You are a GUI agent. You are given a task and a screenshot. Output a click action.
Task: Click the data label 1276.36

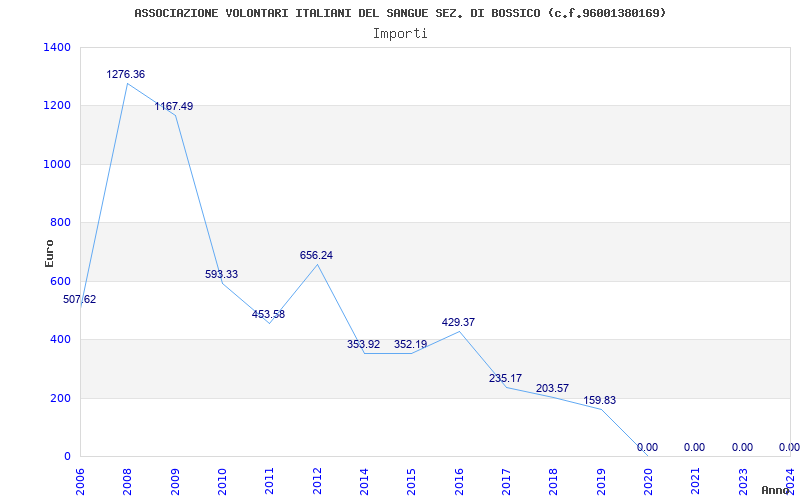(126, 74)
